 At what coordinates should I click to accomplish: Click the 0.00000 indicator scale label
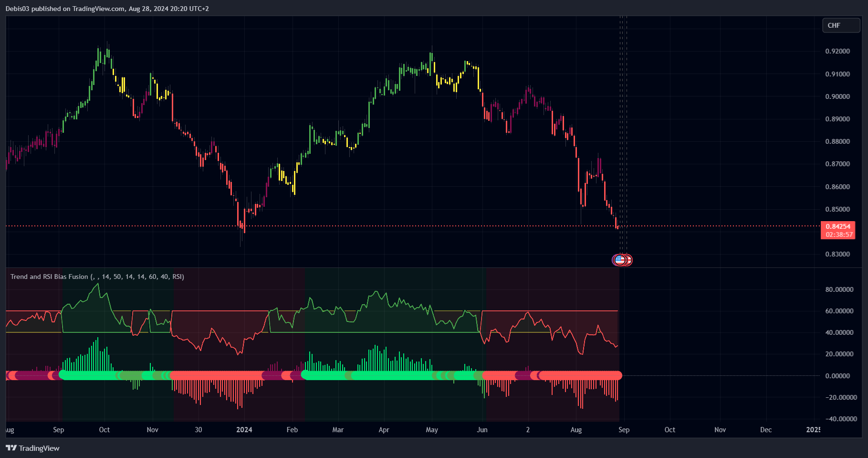837,376
